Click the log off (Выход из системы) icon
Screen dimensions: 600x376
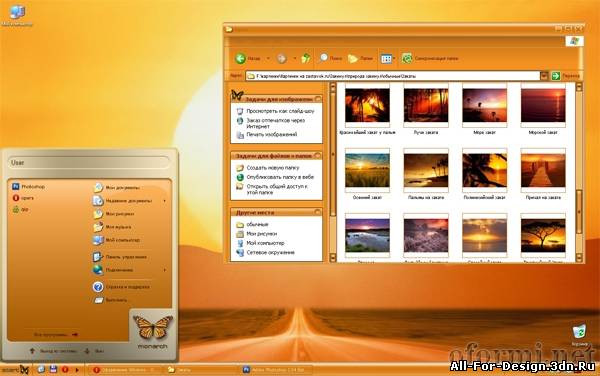pyautogui.click(x=33, y=351)
